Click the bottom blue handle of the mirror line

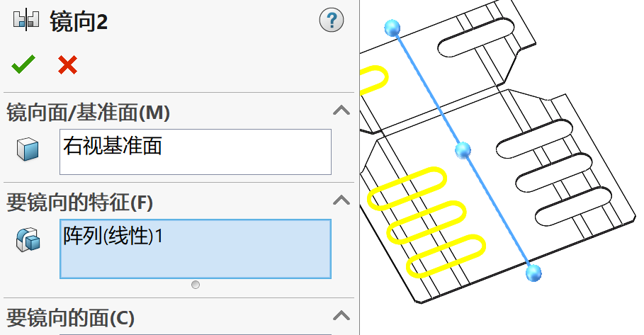coord(533,273)
